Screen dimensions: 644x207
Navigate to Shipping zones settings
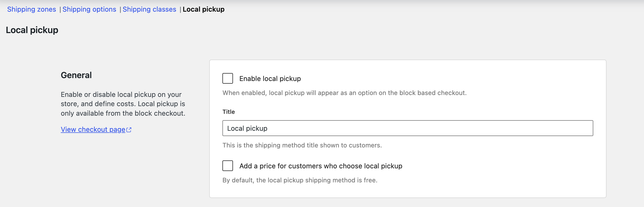click(x=32, y=9)
